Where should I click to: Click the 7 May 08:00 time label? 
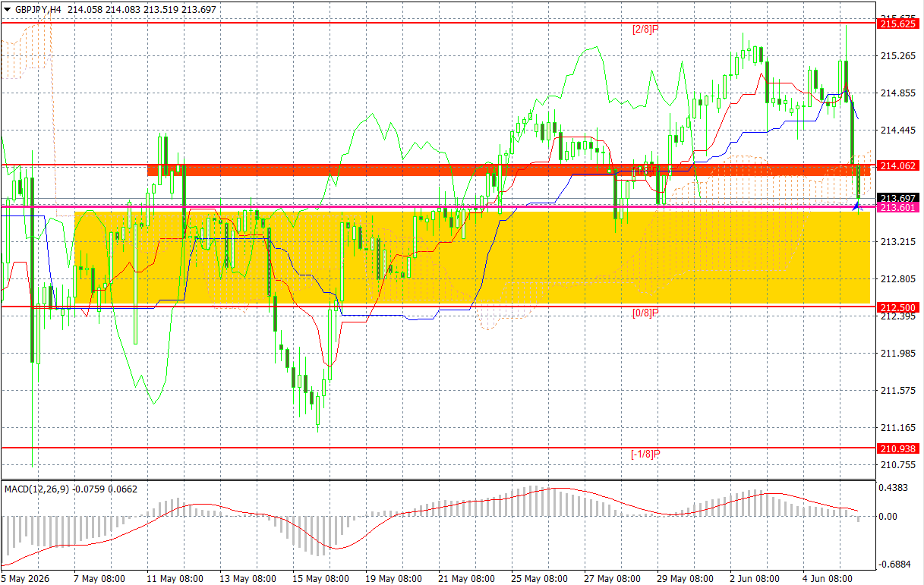pos(99,578)
